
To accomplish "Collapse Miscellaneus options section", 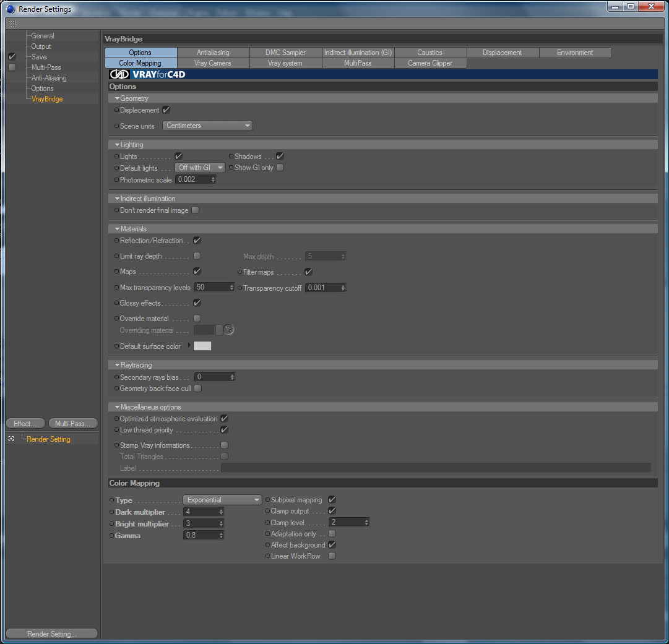I will [118, 407].
